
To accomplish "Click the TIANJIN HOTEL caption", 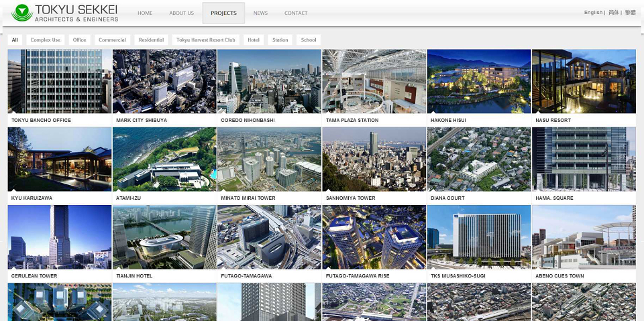I will [134, 276].
